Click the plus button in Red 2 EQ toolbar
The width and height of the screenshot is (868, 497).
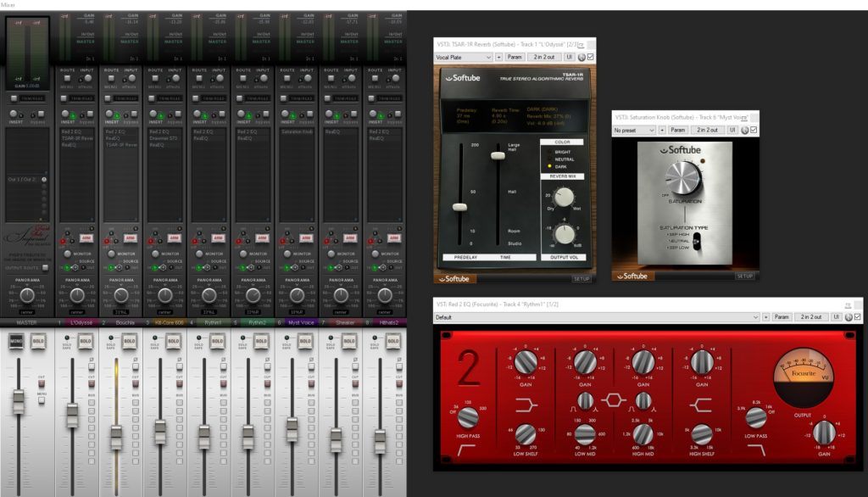tap(765, 317)
